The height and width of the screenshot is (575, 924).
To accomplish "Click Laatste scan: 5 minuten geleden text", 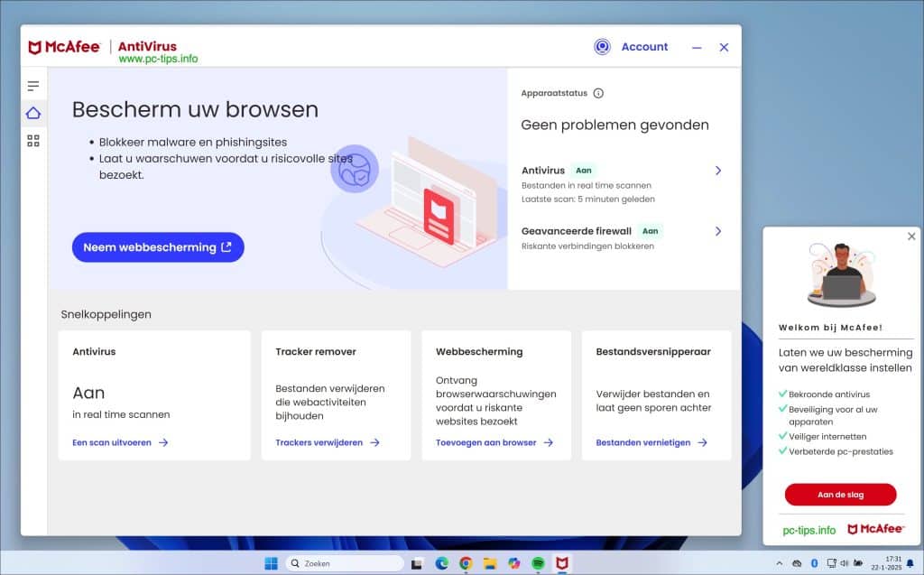I will [588, 199].
